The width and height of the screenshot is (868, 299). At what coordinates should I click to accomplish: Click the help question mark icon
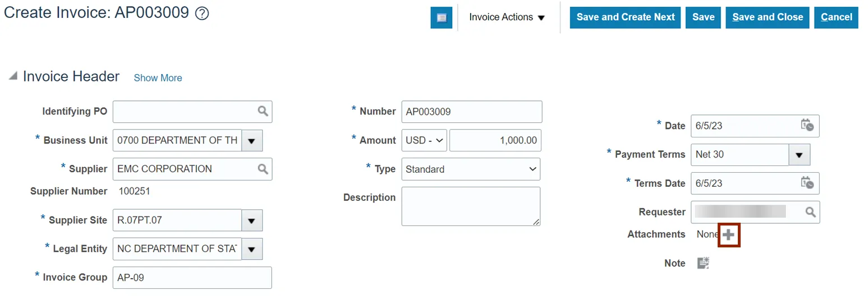point(202,15)
